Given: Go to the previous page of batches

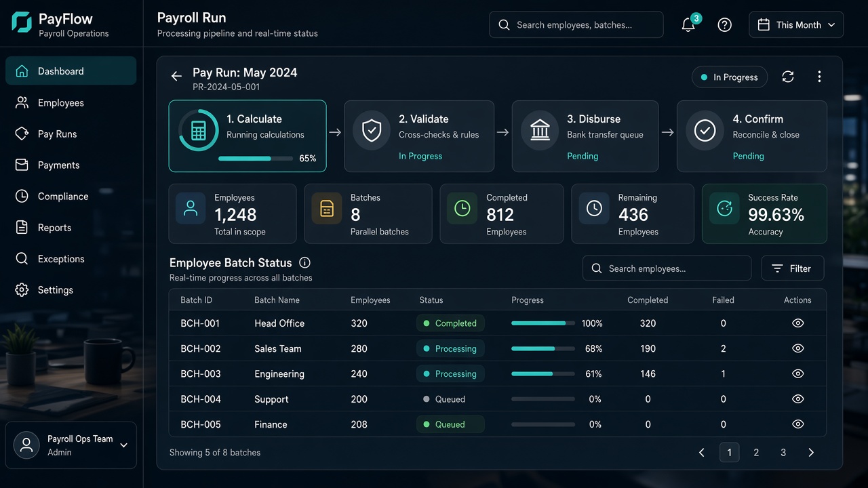Looking at the screenshot, I should tap(702, 453).
